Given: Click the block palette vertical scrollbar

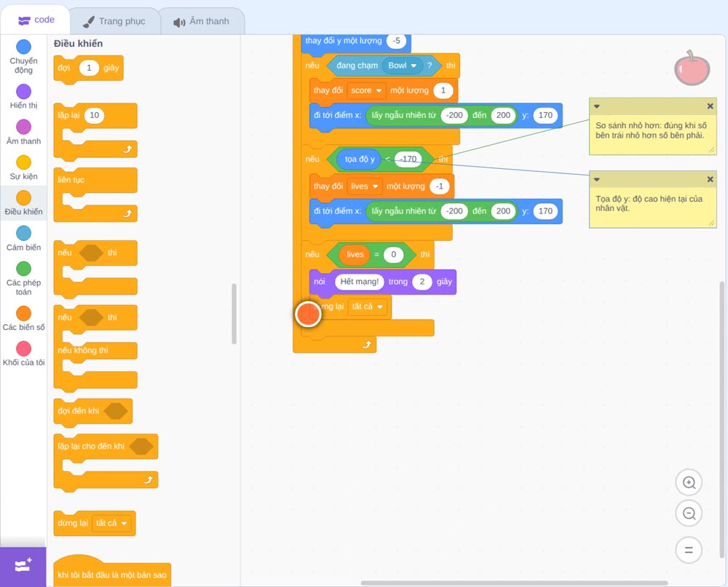Looking at the screenshot, I should pos(234,313).
